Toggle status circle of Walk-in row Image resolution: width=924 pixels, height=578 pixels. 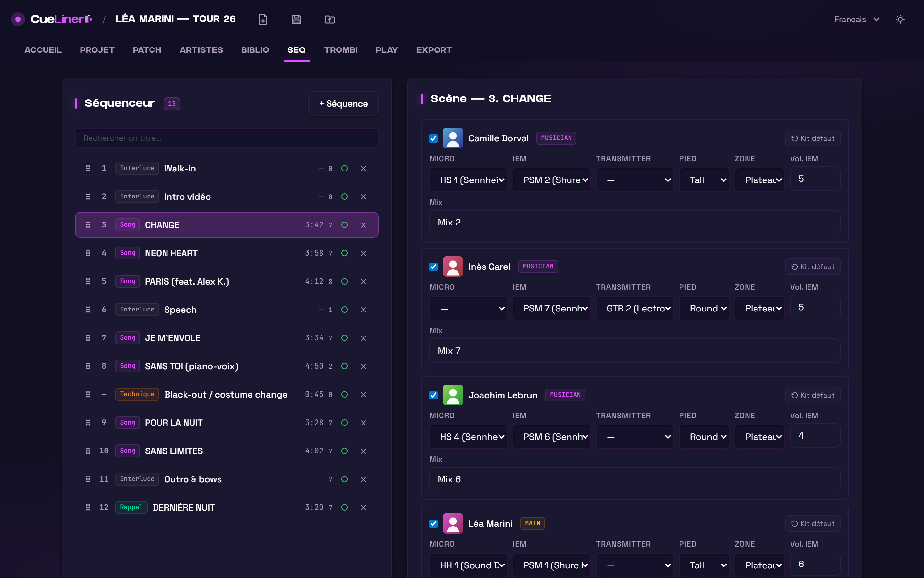click(344, 168)
